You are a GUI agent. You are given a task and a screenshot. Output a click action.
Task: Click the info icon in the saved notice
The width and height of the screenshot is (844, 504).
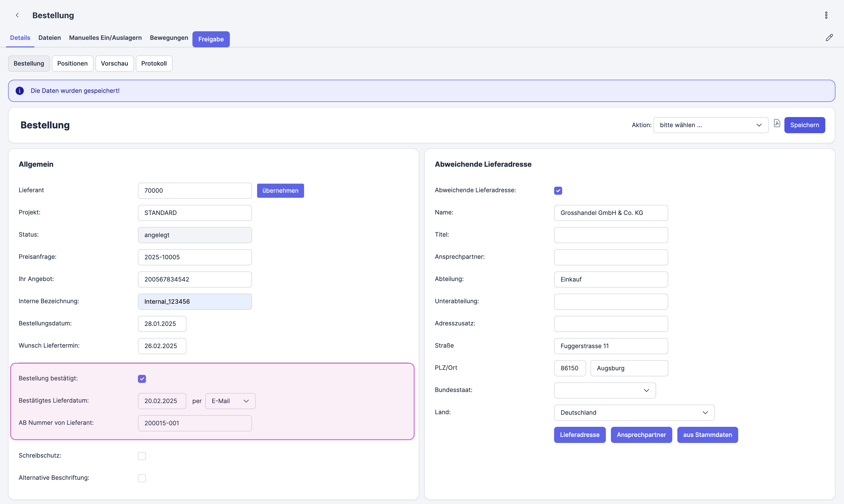click(20, 91)
